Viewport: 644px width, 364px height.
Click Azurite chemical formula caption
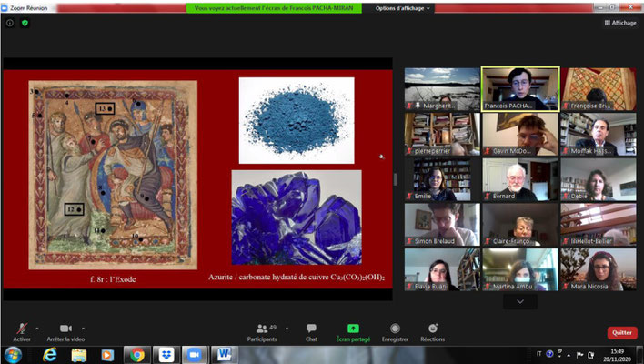(x=297, y=278)
